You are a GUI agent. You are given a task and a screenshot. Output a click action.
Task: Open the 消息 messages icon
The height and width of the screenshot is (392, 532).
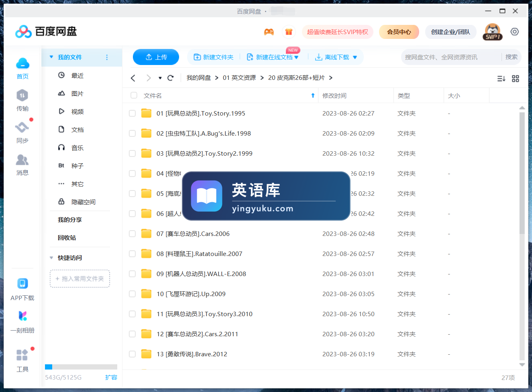click(x=22, y=160)
